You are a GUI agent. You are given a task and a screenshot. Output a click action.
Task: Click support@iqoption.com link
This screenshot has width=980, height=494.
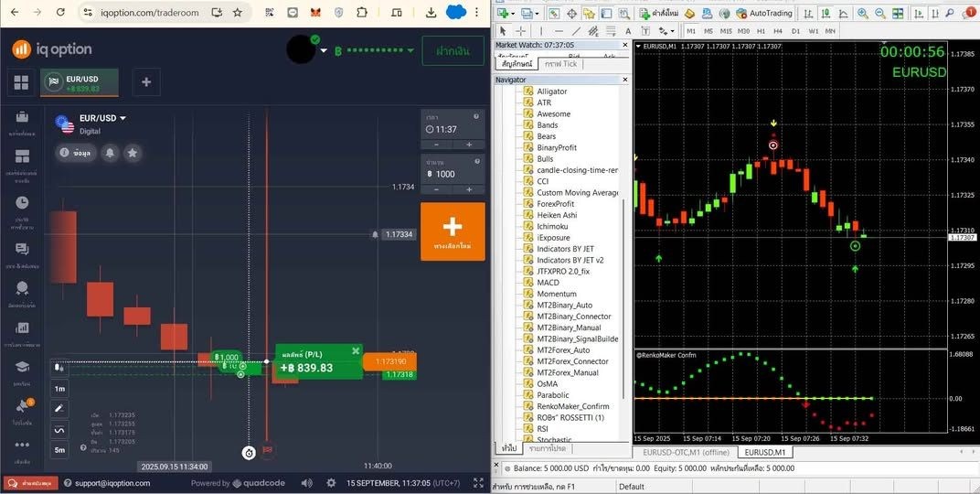coord(112,483)
